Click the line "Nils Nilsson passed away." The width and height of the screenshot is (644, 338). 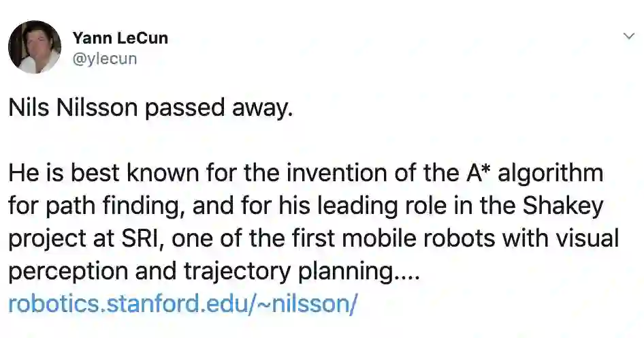pos(150,108)
